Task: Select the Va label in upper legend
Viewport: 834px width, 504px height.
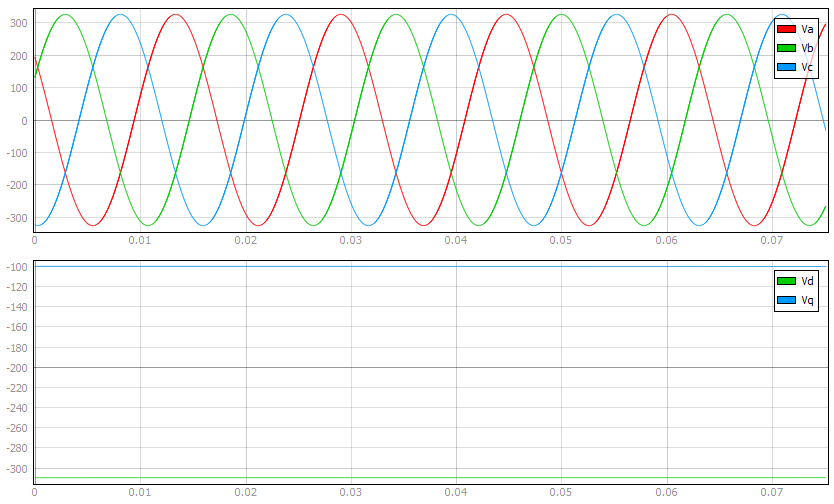Action: 808,29
